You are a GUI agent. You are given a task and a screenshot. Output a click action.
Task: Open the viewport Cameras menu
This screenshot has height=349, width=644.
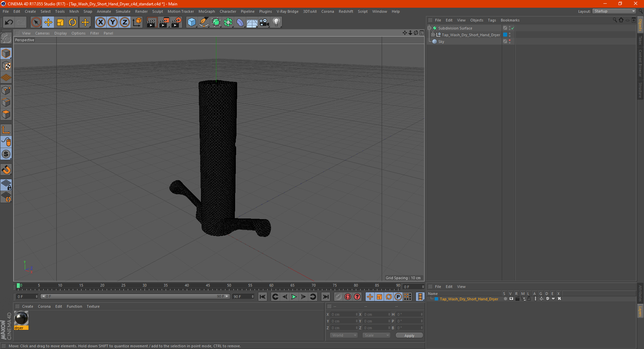click(x=42, y=33)
